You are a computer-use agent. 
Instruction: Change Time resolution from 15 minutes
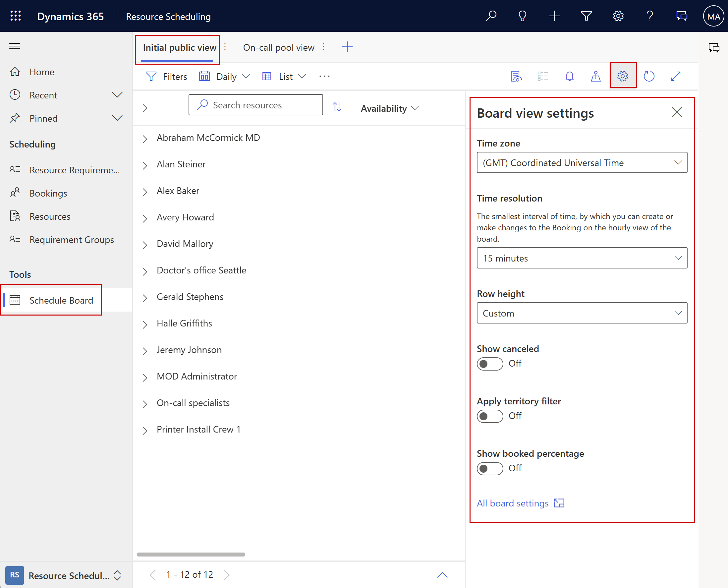click(581, 258)
